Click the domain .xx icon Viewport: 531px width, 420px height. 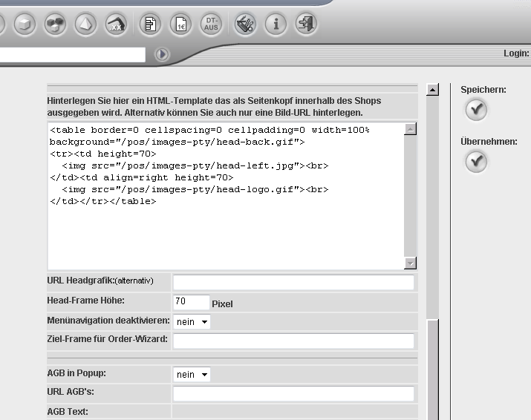click(117, 24)
